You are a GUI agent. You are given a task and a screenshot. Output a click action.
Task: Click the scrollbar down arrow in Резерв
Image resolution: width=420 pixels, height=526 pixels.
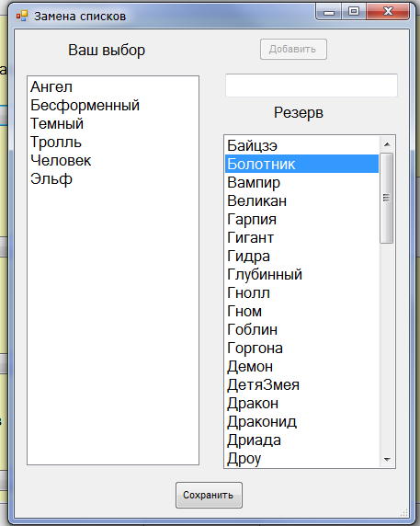387,459
